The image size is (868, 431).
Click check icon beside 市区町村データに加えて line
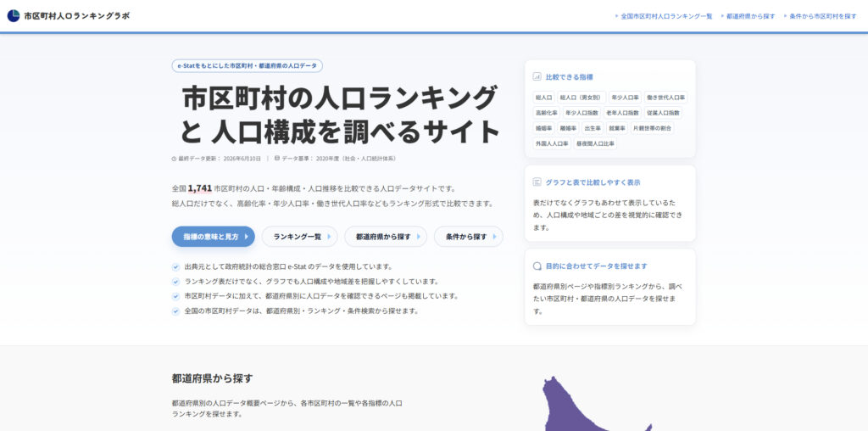coord(175,296)
